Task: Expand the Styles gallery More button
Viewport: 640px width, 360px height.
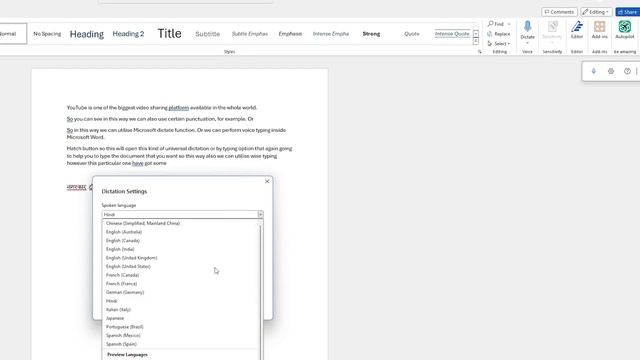Action: click(x=476, y=41)
